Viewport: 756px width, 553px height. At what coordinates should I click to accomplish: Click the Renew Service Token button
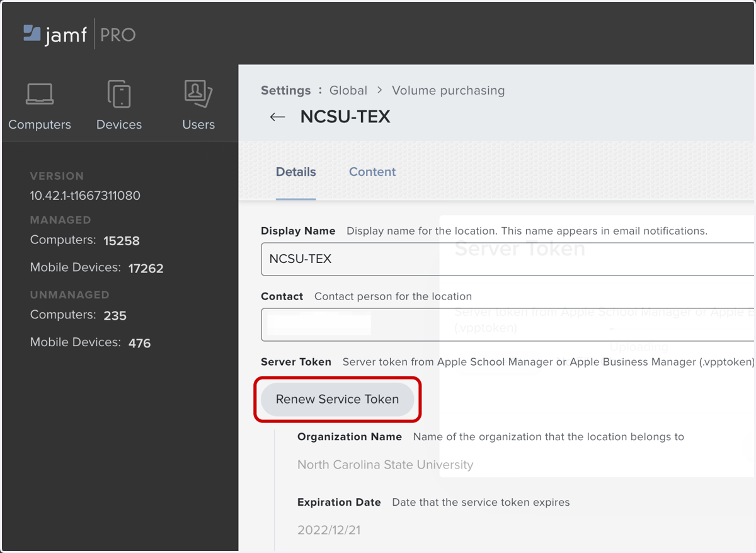pyautogui.click(x=337, y=399)
